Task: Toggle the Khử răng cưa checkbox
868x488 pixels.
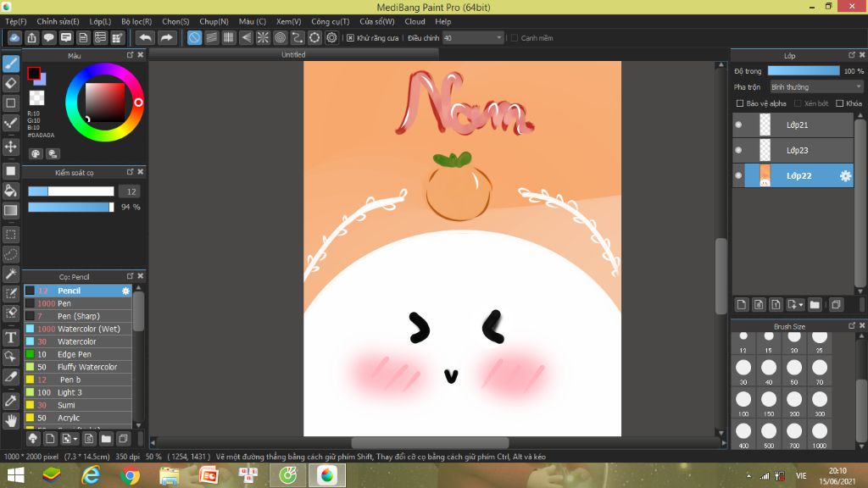Action: (x=350, y=37)
